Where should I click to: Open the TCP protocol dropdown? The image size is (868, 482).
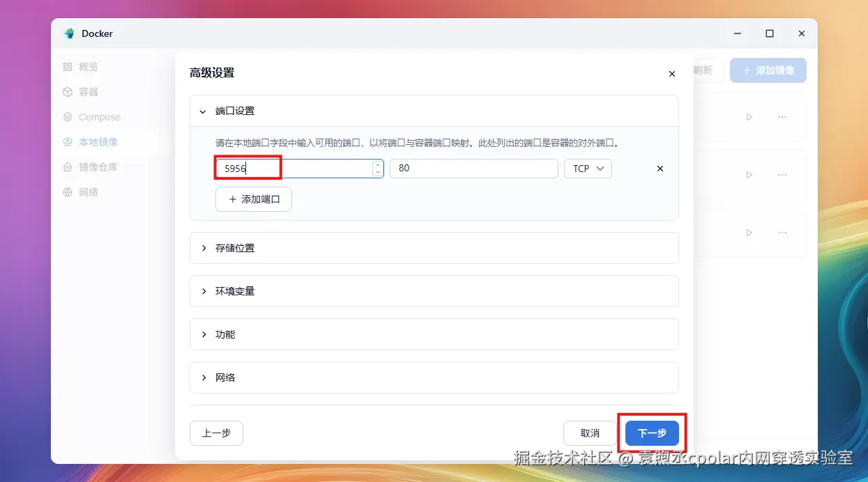[x=588, y=168]
